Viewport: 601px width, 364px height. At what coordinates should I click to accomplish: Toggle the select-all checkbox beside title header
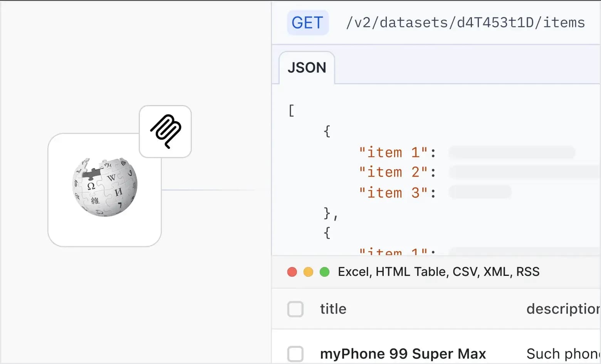tap(295, 309)
